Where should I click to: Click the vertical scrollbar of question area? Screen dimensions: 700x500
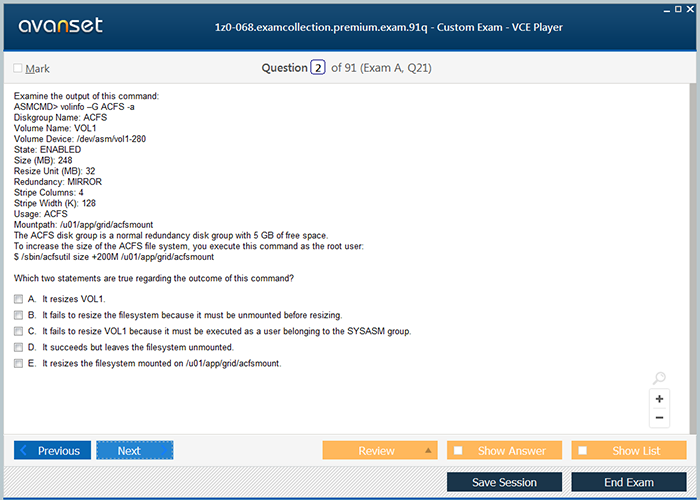click(693, 259)
